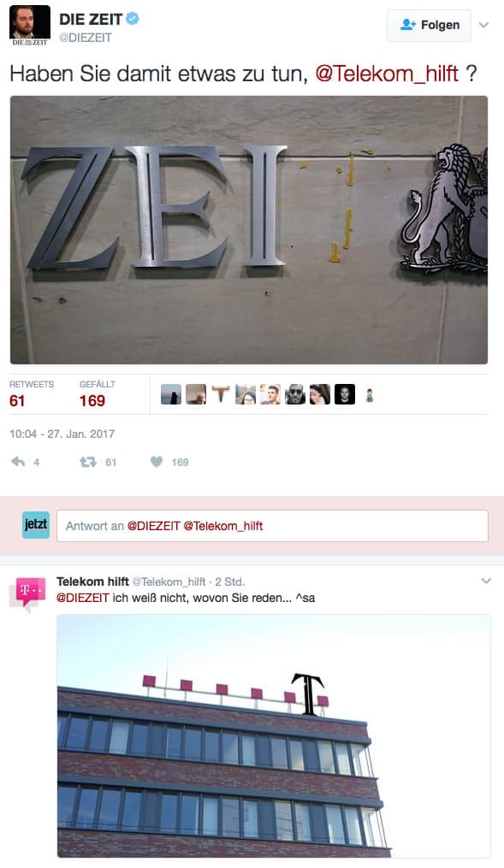The width and height of the screenshot is (504, 868).
Task: Open the Telekom hilft pink T avatar
Action: (27, 593)
